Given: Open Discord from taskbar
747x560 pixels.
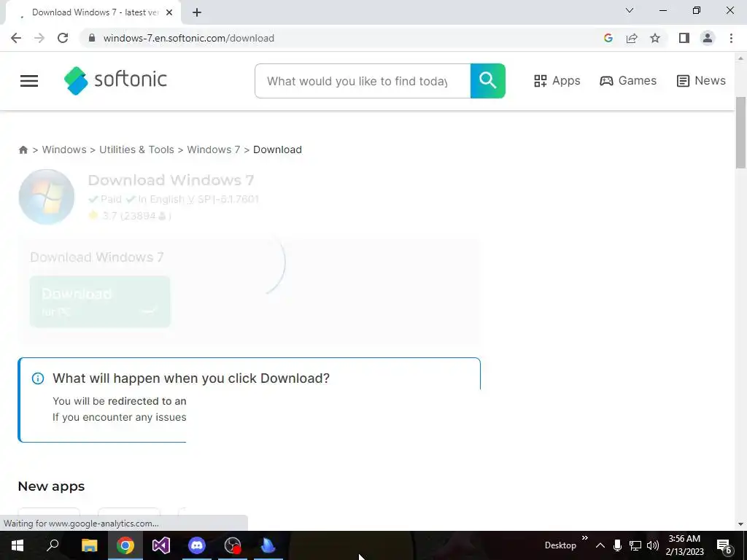Looking at the screenshot, I should point(197,545).
